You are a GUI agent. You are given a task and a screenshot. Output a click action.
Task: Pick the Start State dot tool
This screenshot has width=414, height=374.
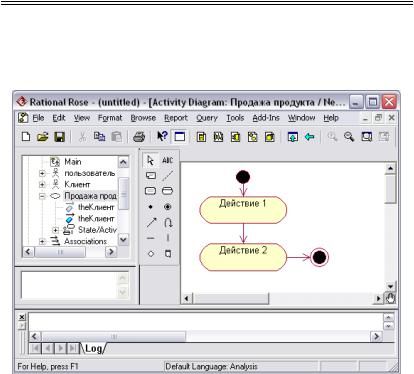pyautogui.click(x=151, y=207)
